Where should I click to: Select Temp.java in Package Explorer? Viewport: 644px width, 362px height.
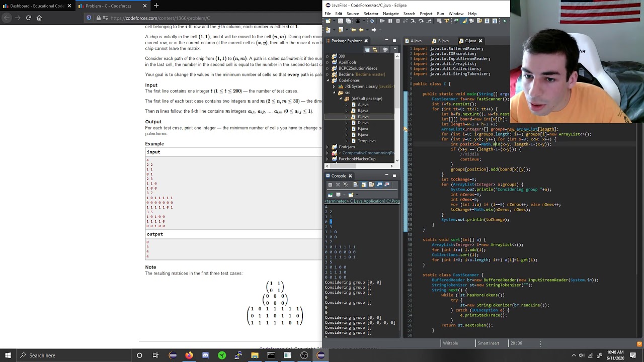point(366,141)
